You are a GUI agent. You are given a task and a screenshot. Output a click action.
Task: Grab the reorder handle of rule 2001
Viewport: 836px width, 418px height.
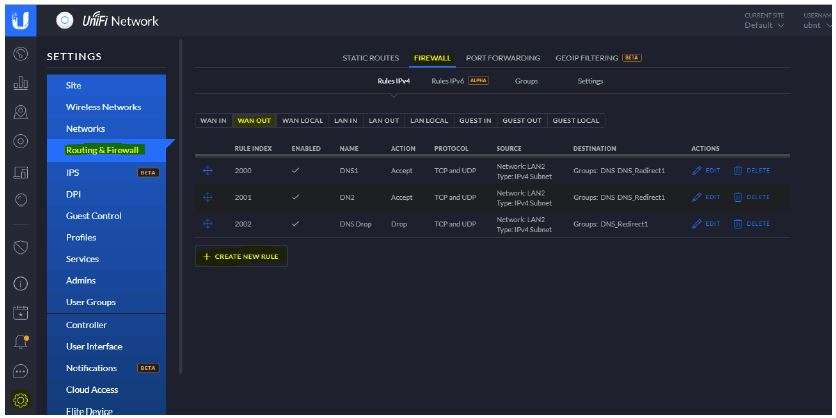[x=208, y=197]
